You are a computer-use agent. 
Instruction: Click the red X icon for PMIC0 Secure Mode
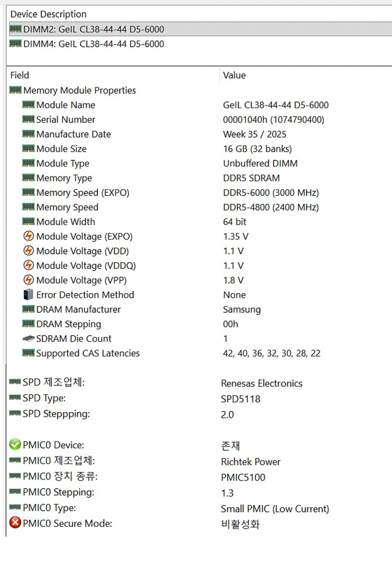[x=15, y=523]
